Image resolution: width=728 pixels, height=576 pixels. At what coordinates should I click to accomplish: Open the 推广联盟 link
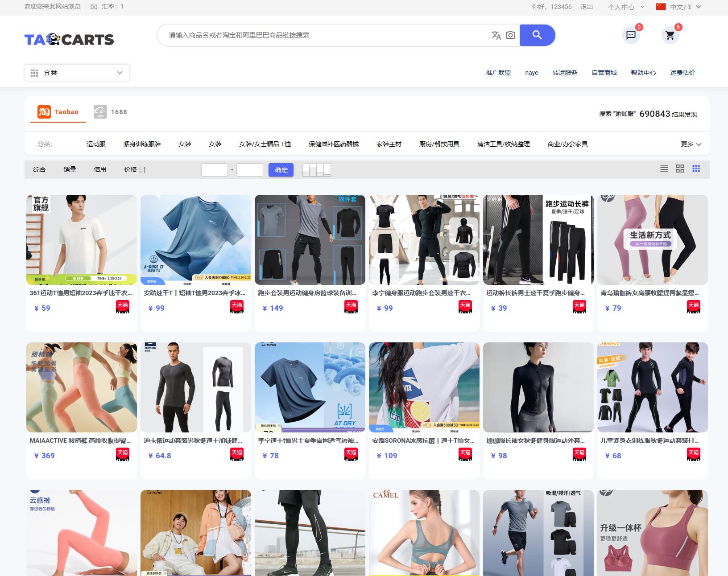[498, 73]
